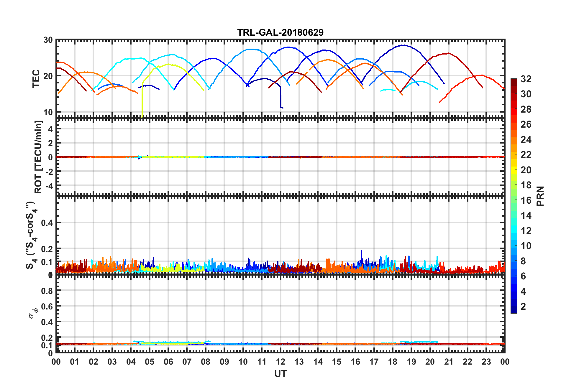Click the cyan colorbar region at PRN 12
561x392 pixels.
[x=514, y=230]
